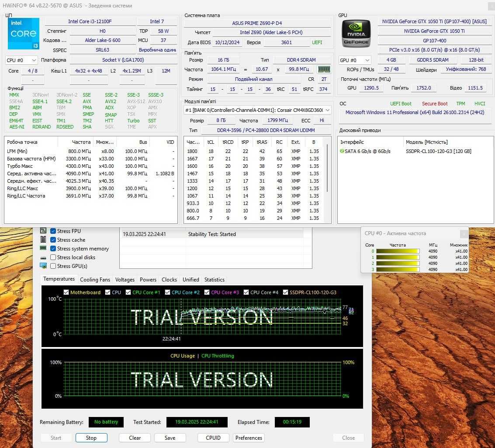The image size is (495, 448).
Task: Click the Stress GPU monitor icon
Action: pyautogui.click(x=44, y=265)
